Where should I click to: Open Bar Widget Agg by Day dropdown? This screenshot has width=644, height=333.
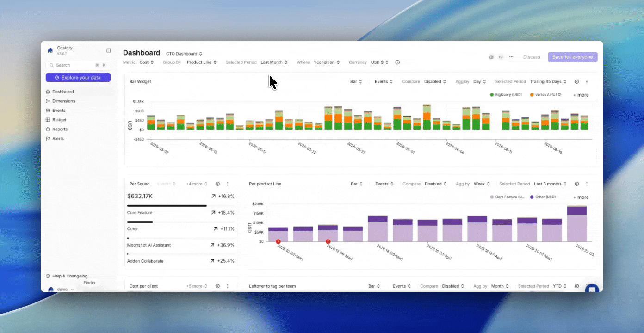click(x=480, y=81)
